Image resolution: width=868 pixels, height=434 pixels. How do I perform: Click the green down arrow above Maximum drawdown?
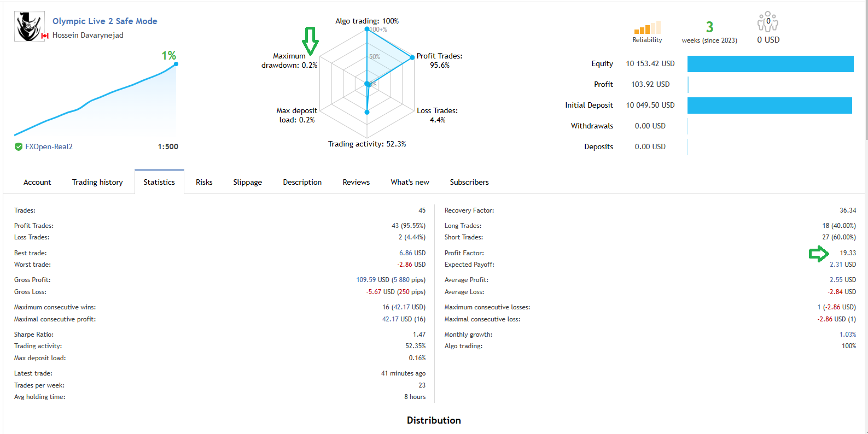tap(310, 41)
